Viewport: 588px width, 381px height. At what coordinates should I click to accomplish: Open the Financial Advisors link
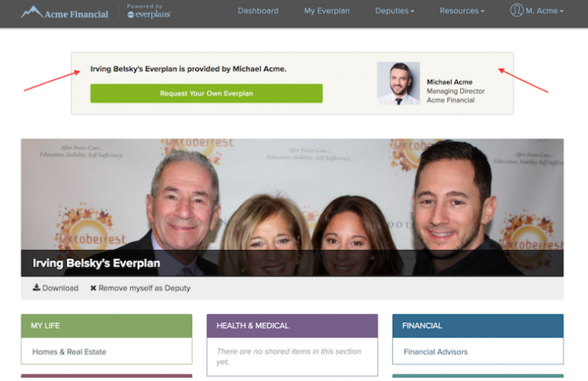435,352
